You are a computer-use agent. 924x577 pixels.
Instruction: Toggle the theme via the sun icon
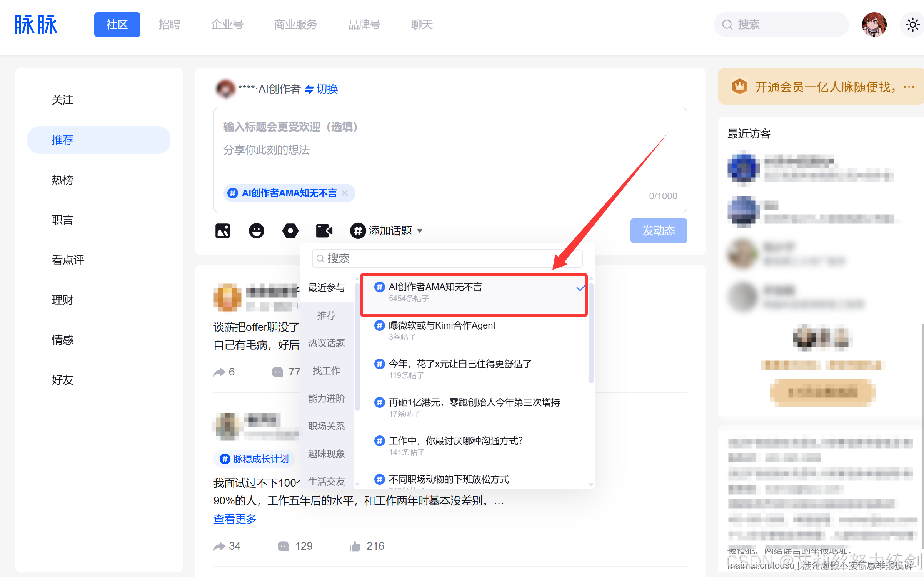coord(912,24)
